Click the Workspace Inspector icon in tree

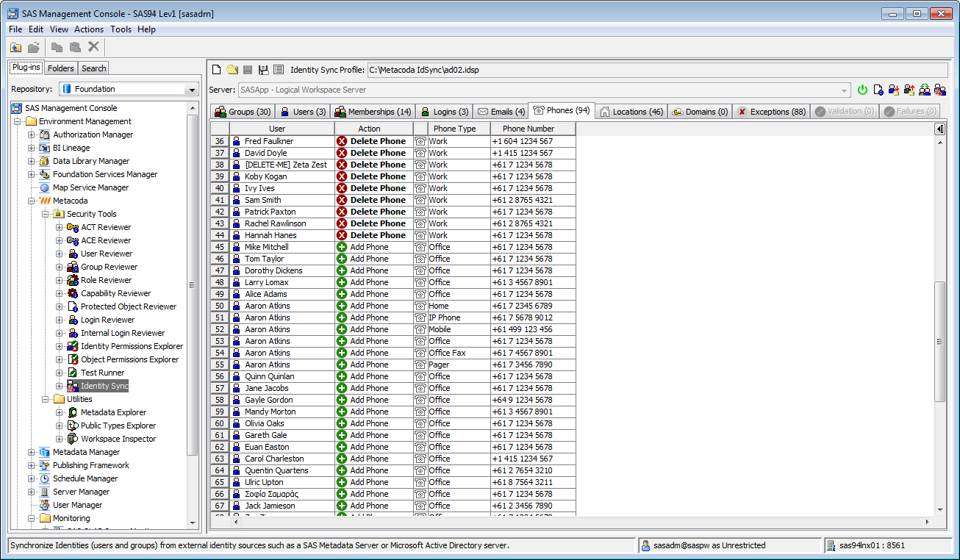[x=73, y=439]
